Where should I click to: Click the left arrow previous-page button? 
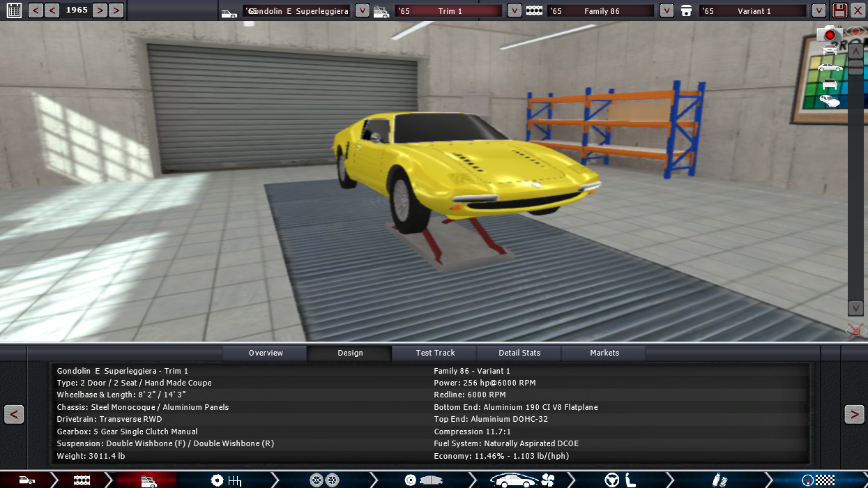point(14,414)
